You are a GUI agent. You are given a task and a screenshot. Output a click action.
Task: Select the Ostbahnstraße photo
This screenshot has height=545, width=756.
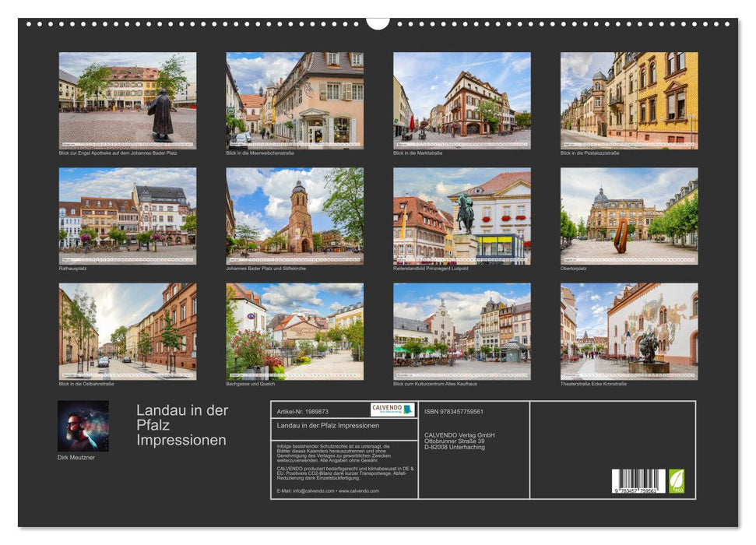(x=128, y=331)
